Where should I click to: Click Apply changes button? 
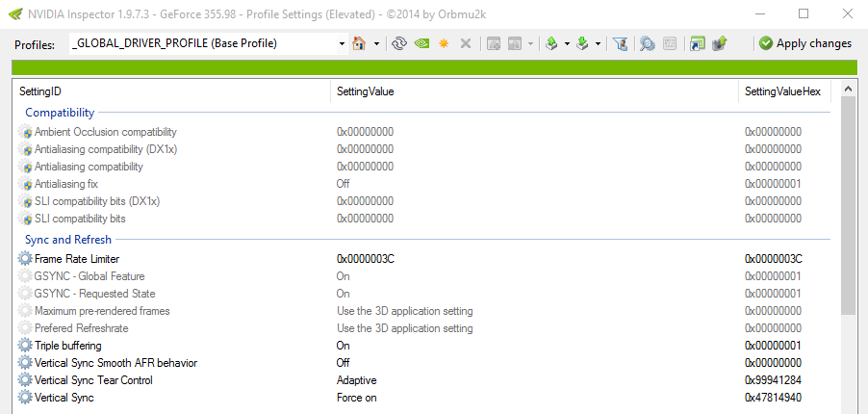(x=805, y=43)
